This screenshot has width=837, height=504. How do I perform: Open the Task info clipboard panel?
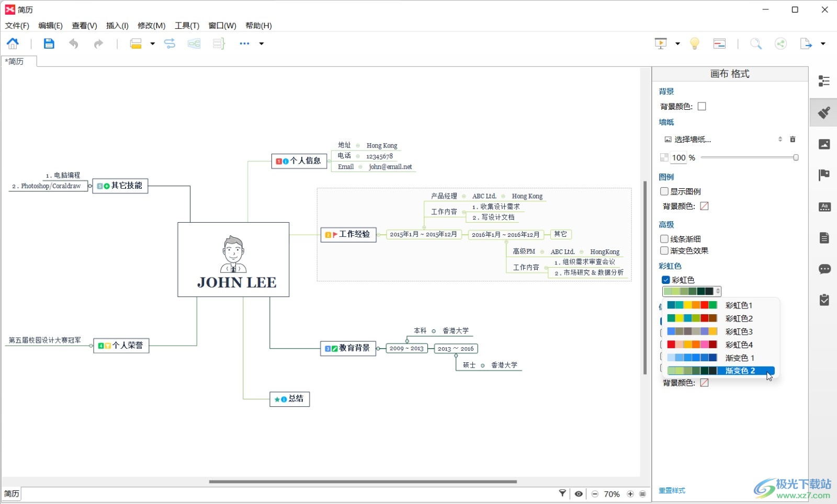(824, 300)
